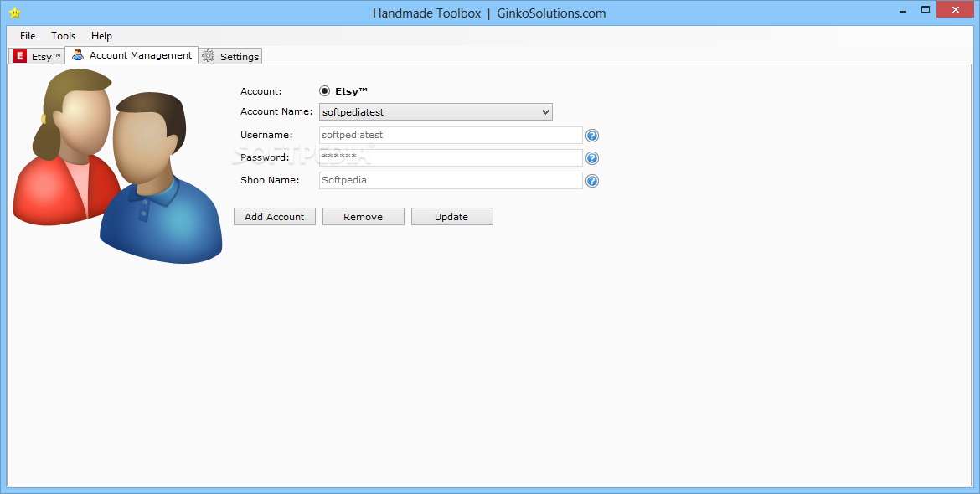Click the yellow star app icon in title bar
The image size is (980, 494).
click(x=15, y=13)
